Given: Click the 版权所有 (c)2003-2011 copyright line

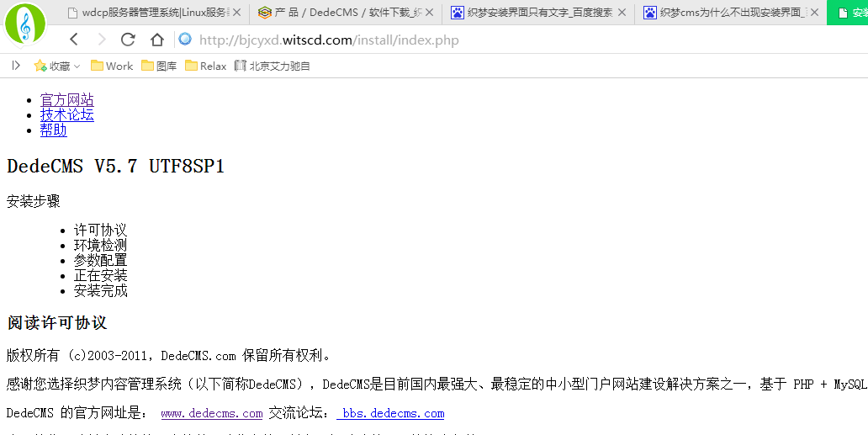Looking at the screenshot, I should pos(169,355).
